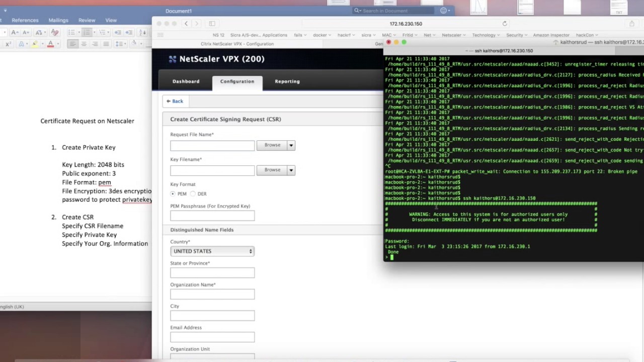Switch to NetScaler Reporting tab
644x362 pixels.
287,81
